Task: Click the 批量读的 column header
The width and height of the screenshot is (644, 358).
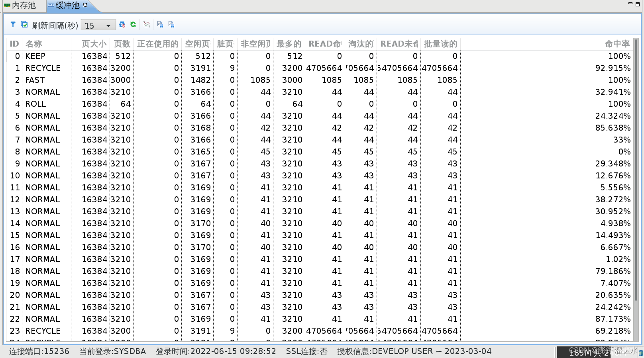Action: coord(440,44)
